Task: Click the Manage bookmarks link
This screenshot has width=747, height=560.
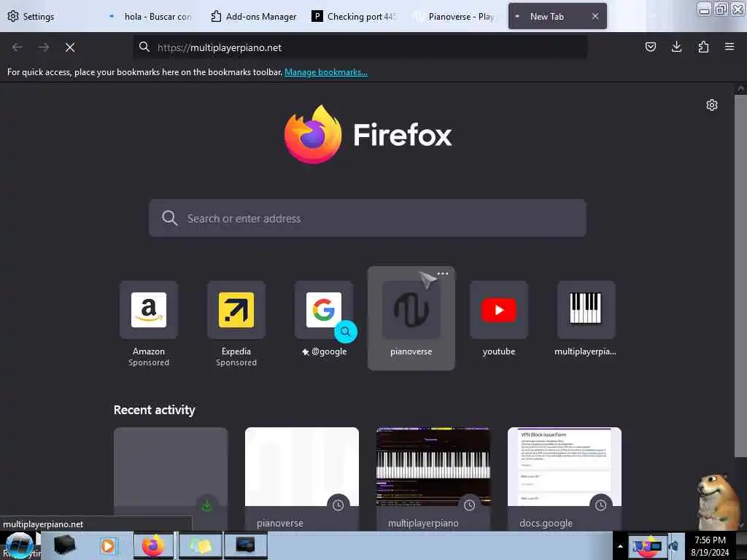Action: pyautogui.click(x=326, y=72)
